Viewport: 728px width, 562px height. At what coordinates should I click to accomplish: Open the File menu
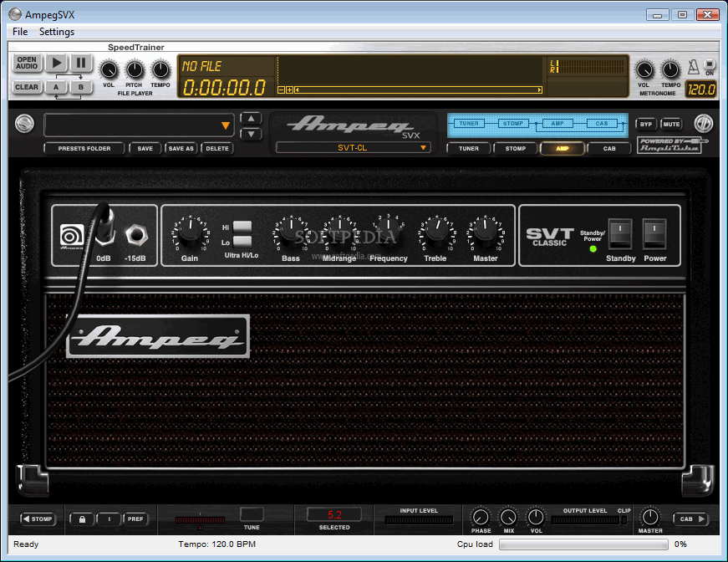click(x=20, y=32)
